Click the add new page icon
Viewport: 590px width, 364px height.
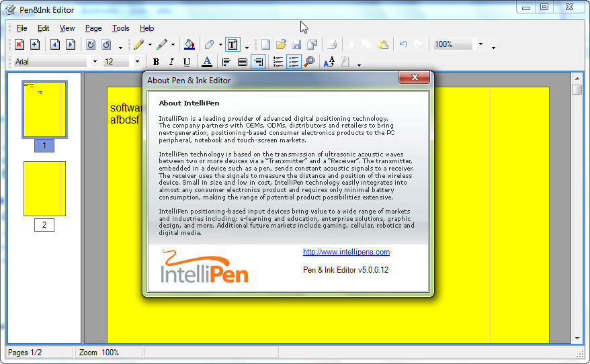(35, 45)
